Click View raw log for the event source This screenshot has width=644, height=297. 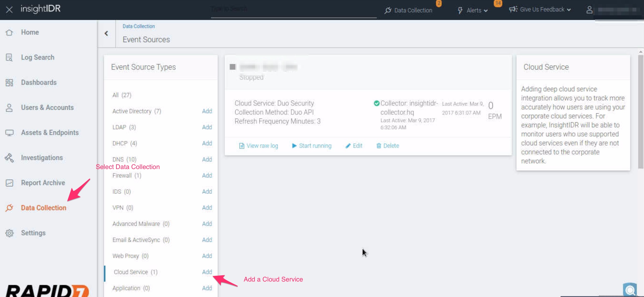coord(258,145)
